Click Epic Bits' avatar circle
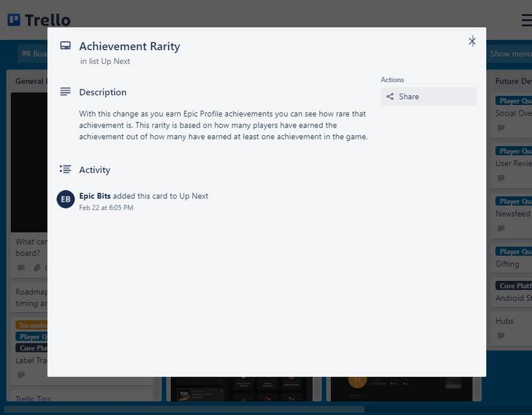This screenshot has height=415, width=532. point(64,199)
